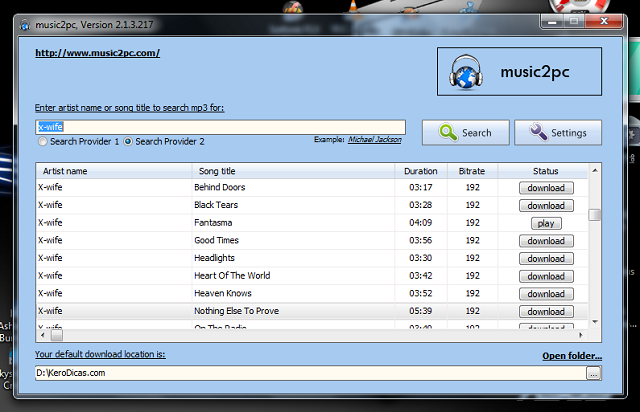This screenshot has height=412, width=640.
Task: Download Heart Of The World
Action: tap(546, 276)
